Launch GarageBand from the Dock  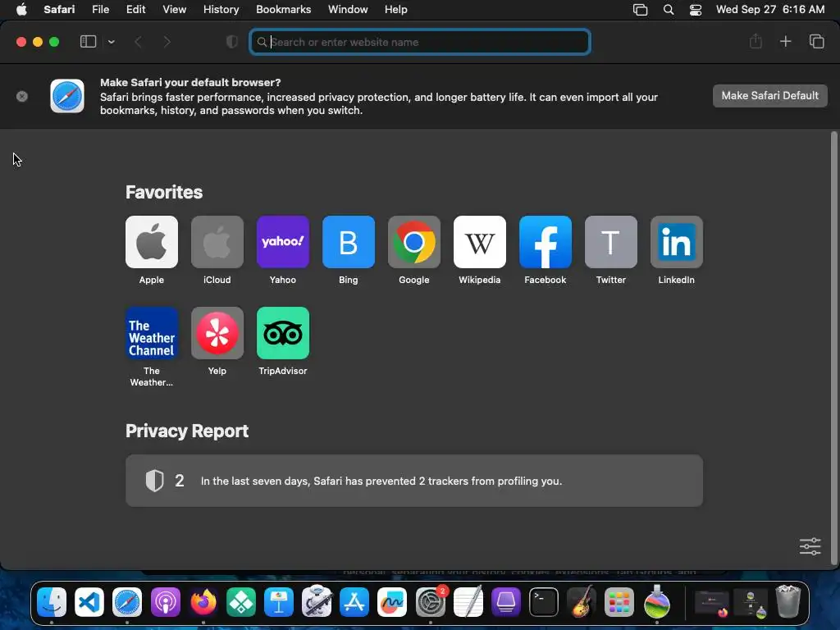(x=582, y=601)
